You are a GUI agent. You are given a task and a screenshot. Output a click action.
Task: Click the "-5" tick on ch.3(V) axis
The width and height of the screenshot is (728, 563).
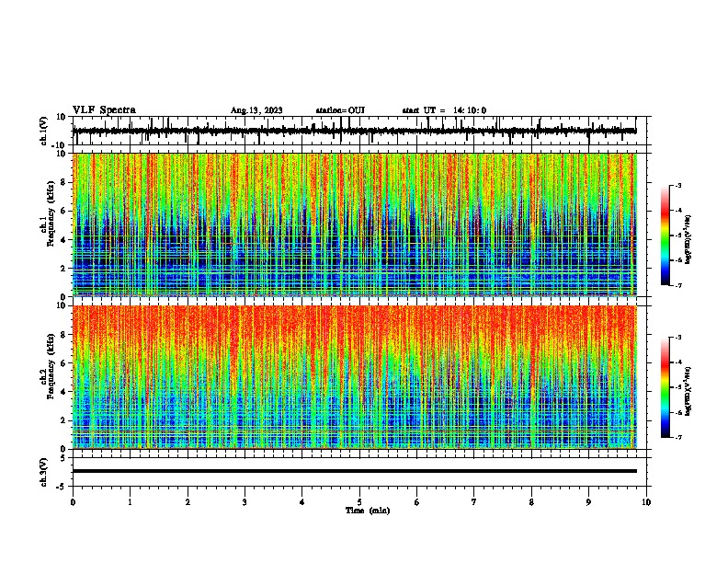[62, 487]
